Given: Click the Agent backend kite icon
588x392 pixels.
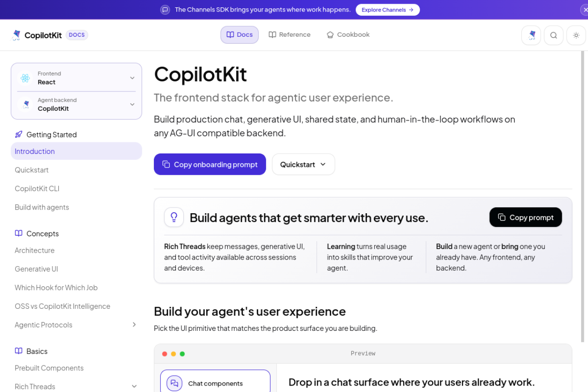Looking at the screenshot, I should 25,104.
